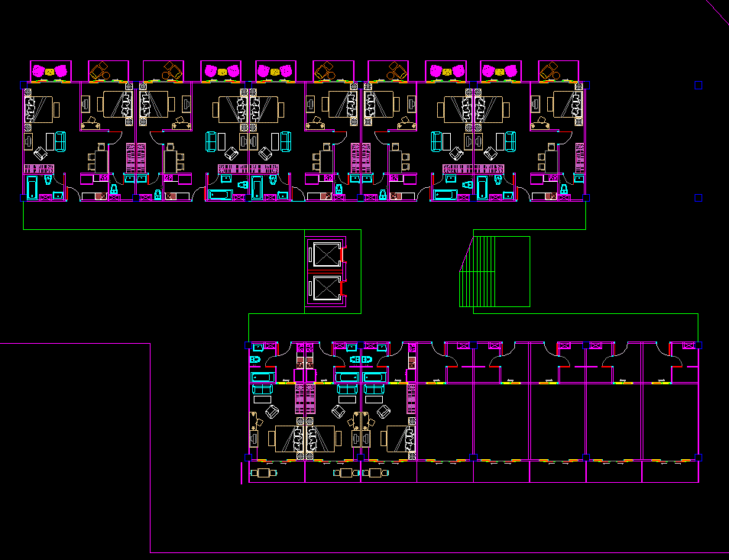
Task: Select cyan sofa in the top-left unit
Action: click(60, 141)
